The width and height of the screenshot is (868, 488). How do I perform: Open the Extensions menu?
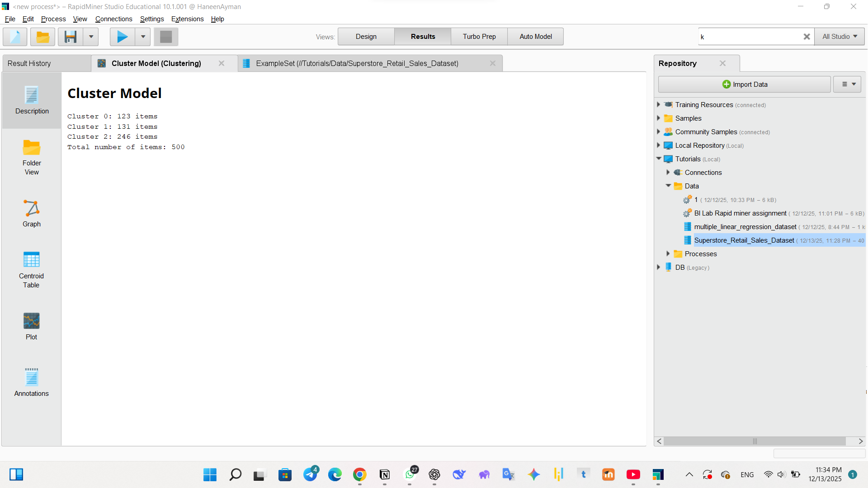click(x=187, y=19)
